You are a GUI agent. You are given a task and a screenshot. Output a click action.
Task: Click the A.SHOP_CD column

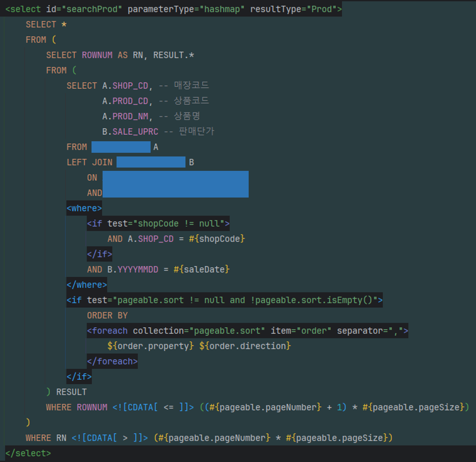coord(125,86)
